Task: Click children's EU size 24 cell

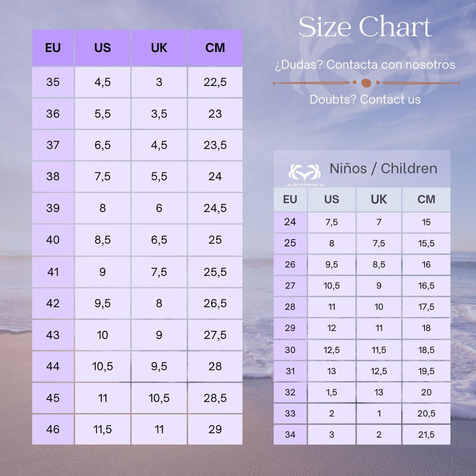Action: pyautogui.click(x=290, y=222)
